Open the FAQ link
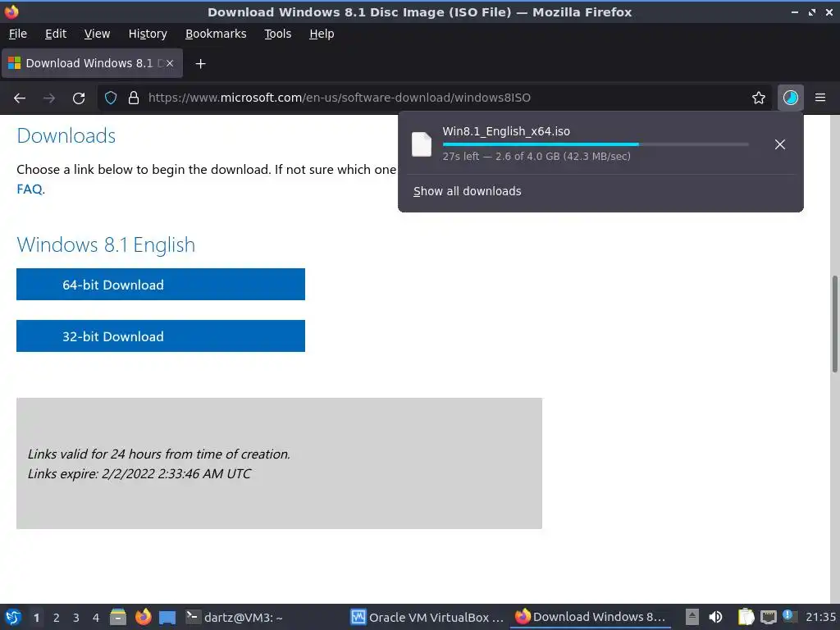Image resolution: width=840 pixels, height=630 pixels. pos(30,189)
